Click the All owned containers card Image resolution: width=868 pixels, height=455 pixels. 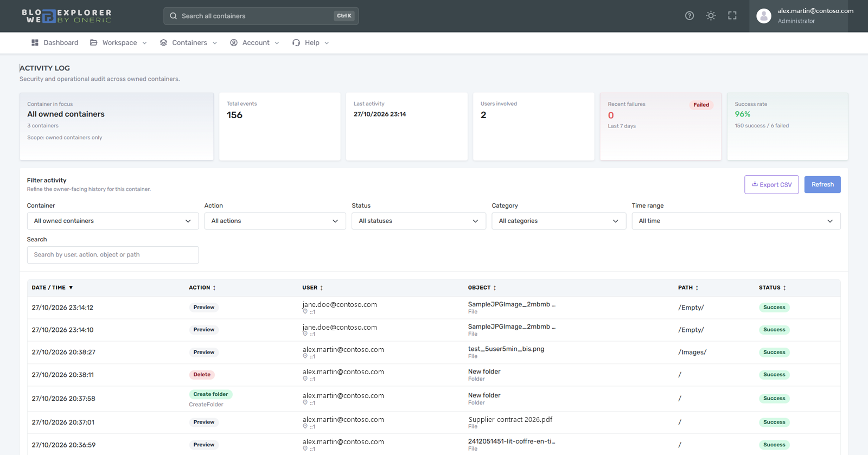(117, 126)
